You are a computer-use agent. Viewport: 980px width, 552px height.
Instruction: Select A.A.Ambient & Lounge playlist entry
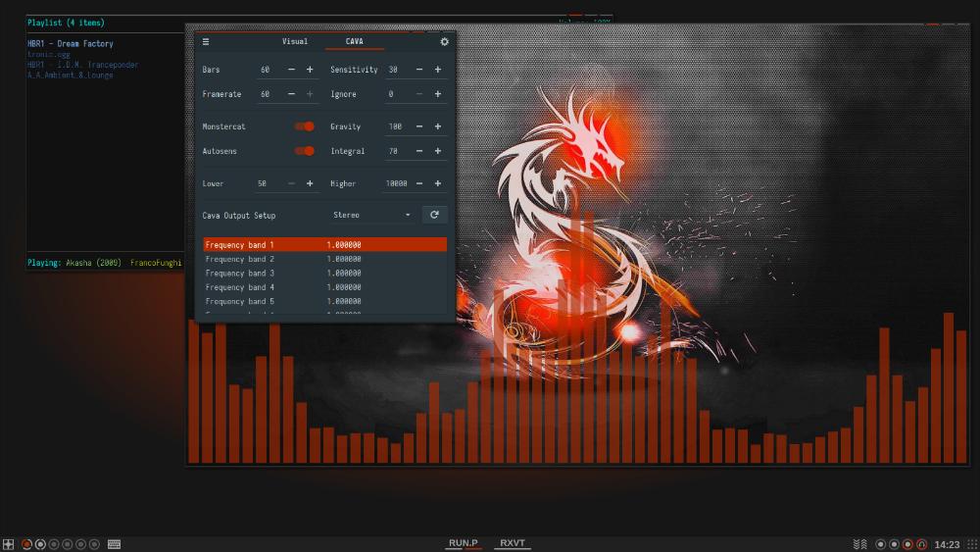[70, 75]
